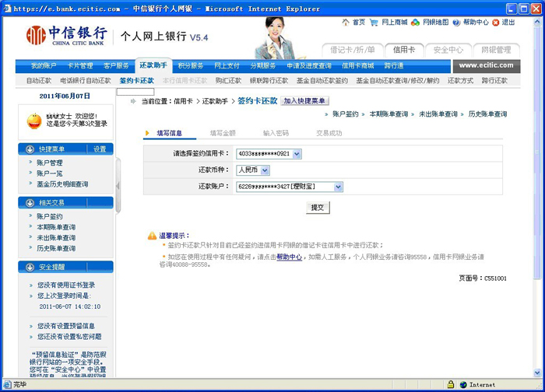Collapse 相关交易 panel arrow icon

pos(30,203)
